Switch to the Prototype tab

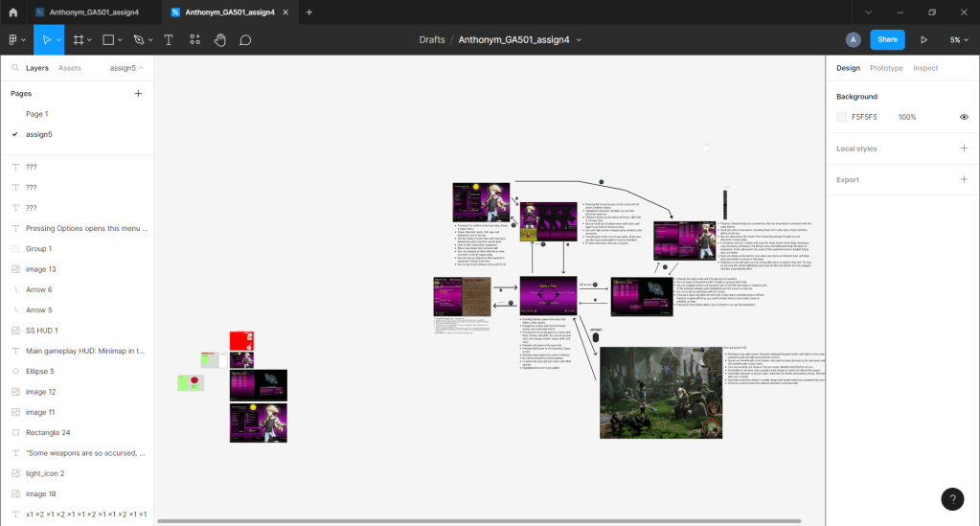point(886,68)
